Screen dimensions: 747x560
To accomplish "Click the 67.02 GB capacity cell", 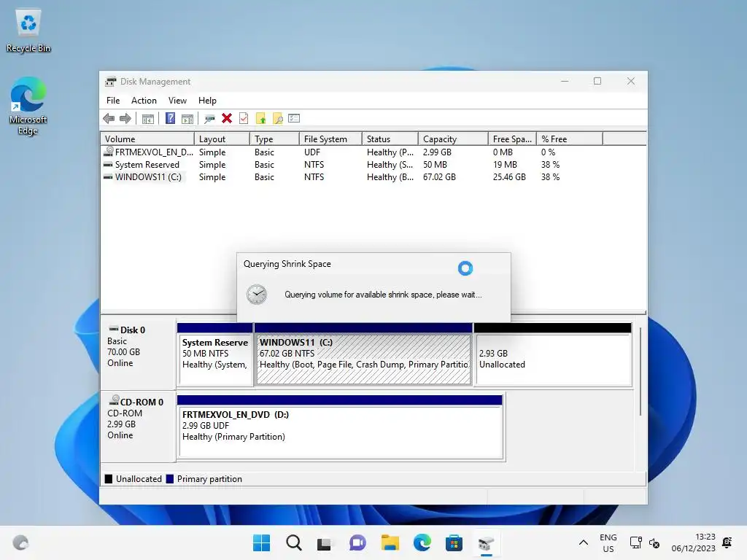I will [x=439, y=177].
